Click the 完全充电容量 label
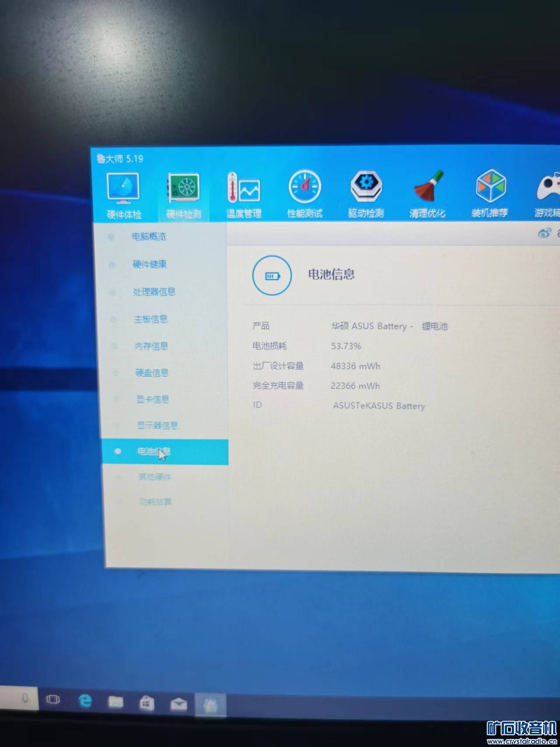Viewport: 560px width, 747px height. [x=278, y=385]
